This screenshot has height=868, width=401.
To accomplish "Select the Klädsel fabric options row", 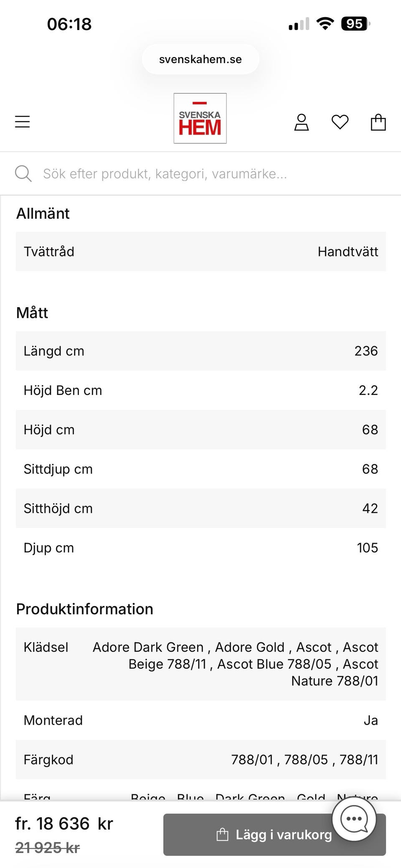I will click(201, 664).
